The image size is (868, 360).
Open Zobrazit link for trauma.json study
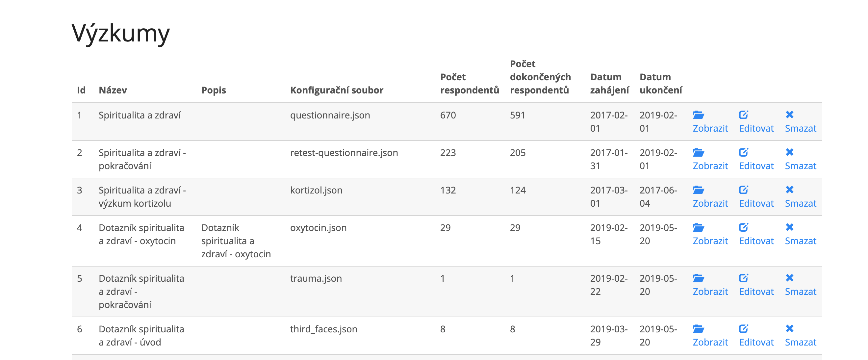[710, 292]
